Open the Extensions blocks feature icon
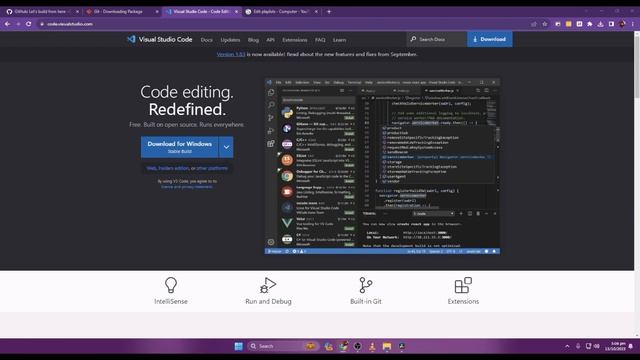This screenshot has height=360, width=640. pyautogui.click(x=463, y=291)
